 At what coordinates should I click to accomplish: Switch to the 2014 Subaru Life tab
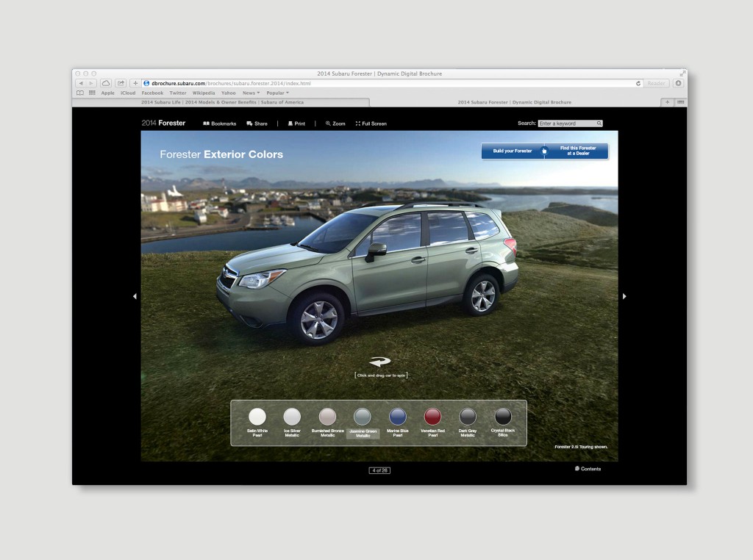[x=222, y=102]
